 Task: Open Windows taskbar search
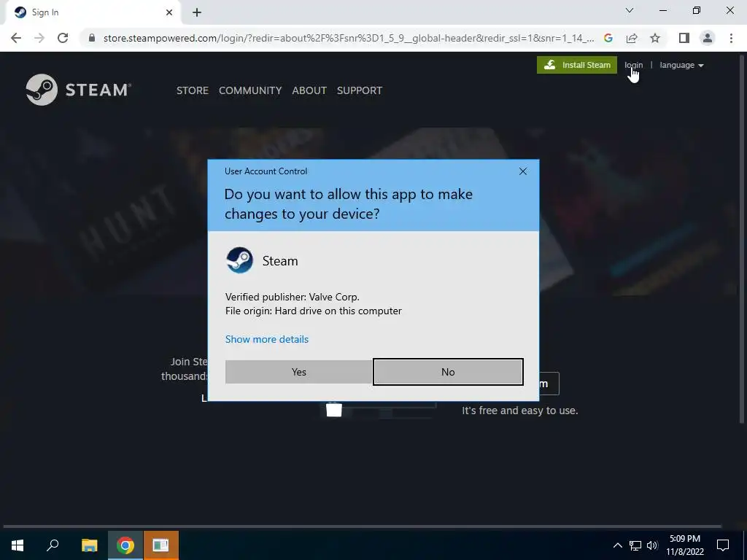[53, 545]
